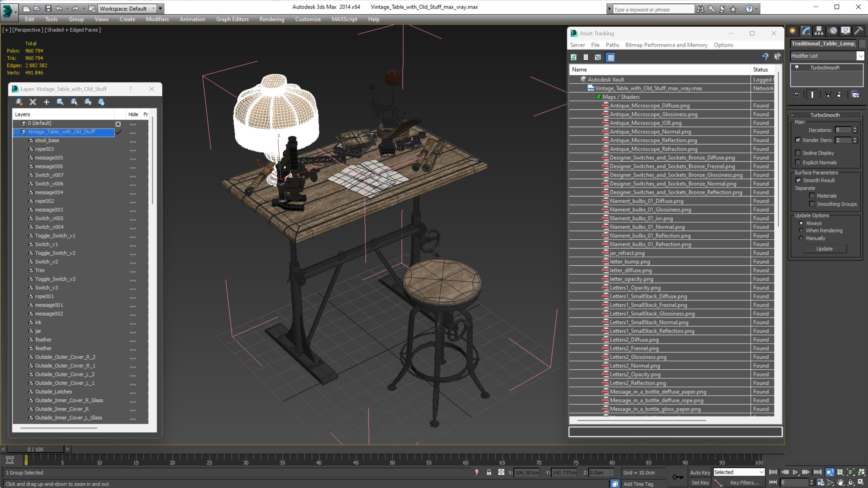
Task: Open file using the folder icon
Action: 37,9
